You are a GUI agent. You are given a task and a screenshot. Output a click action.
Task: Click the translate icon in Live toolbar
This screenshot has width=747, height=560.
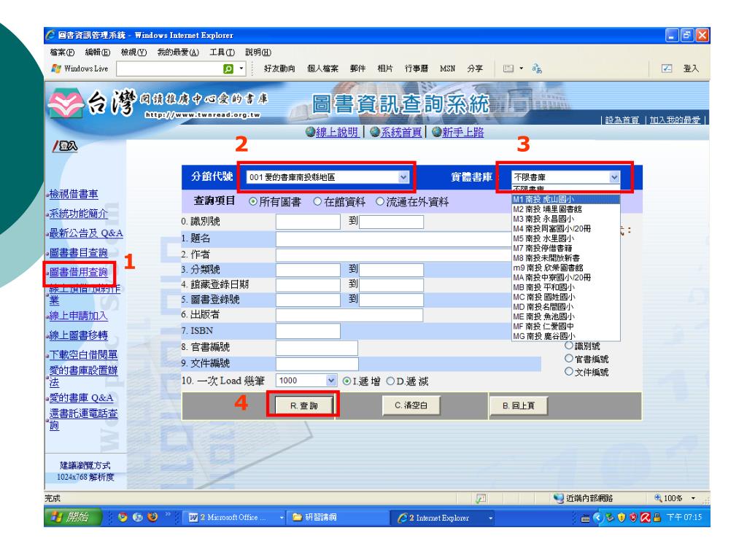pyautogui.click(x=537, y=69)
